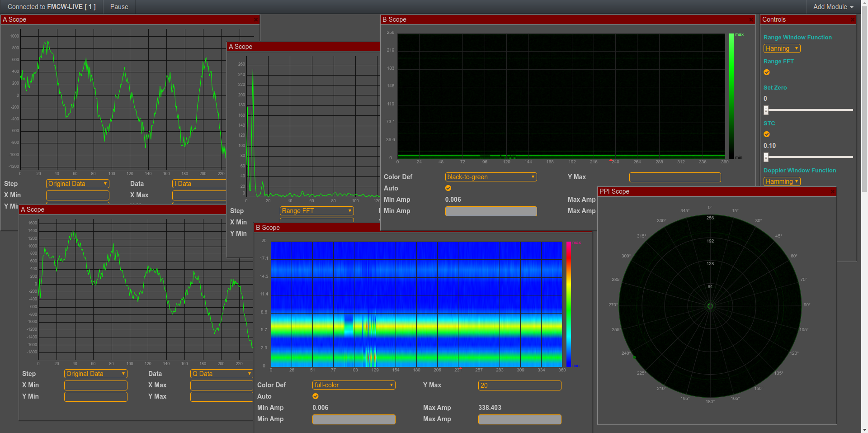The width and height of the screenshot is (868, 433).
Task: Uncheck Auto in the upper B Scope
Action: pos(448,188)
